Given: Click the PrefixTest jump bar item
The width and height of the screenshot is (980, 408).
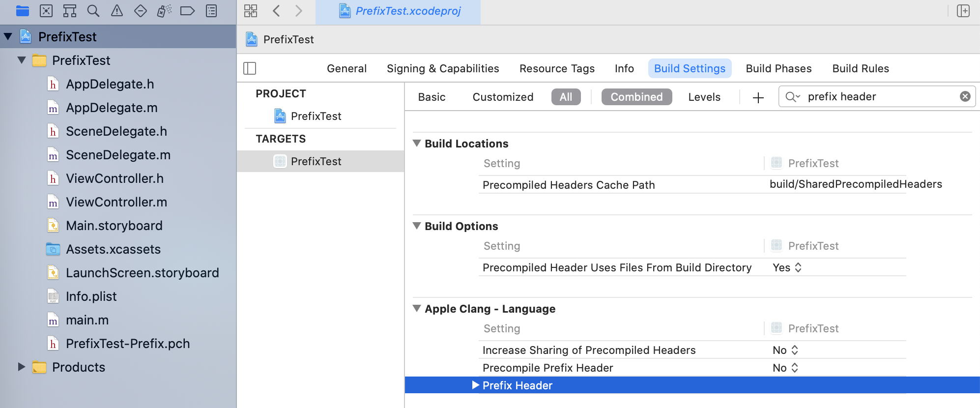Looking at the screenshot, I should (280, 39).
